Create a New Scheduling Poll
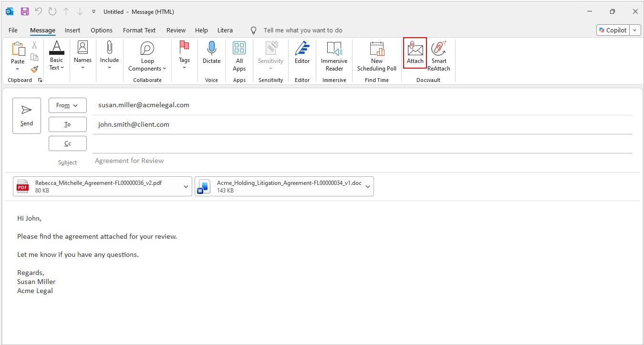This screenshot has height=345, width=644. 377,56
